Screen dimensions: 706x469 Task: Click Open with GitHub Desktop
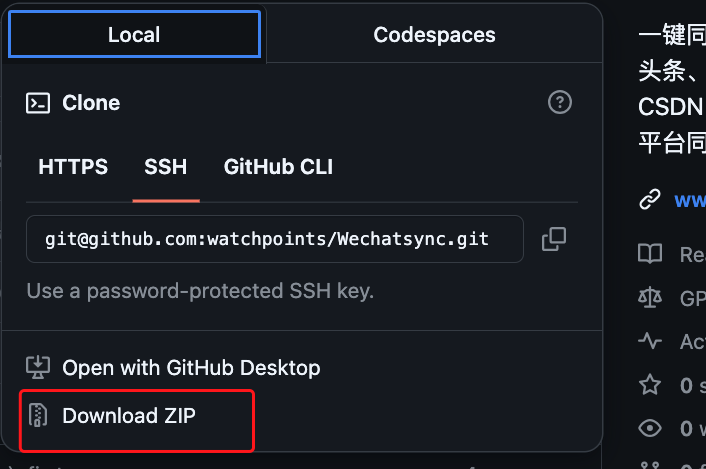[191, 368]
